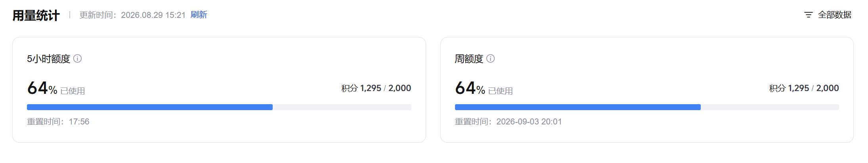The height and width of the screenshot is (163, 868).
Task: Open the 全部数据 filter dropdown
Action: (828, 15)
